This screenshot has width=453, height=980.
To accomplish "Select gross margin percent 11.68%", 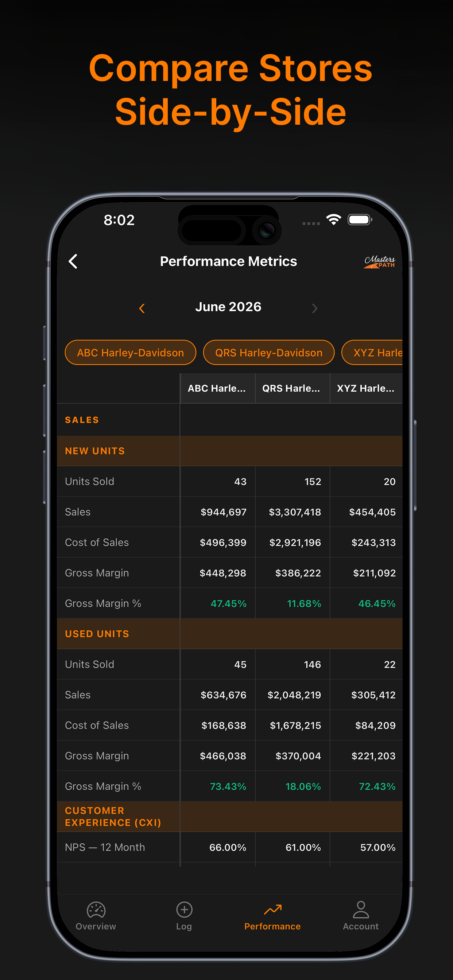I will click(x=304, y=603).
